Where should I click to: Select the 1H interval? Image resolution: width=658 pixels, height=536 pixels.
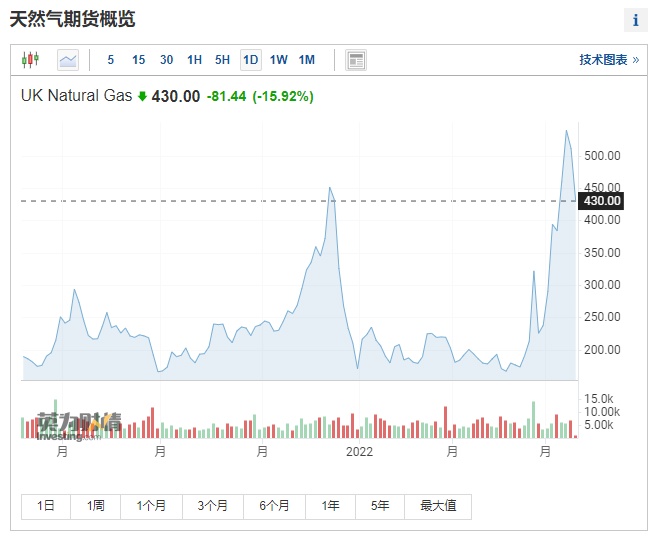tap(194, 60)
